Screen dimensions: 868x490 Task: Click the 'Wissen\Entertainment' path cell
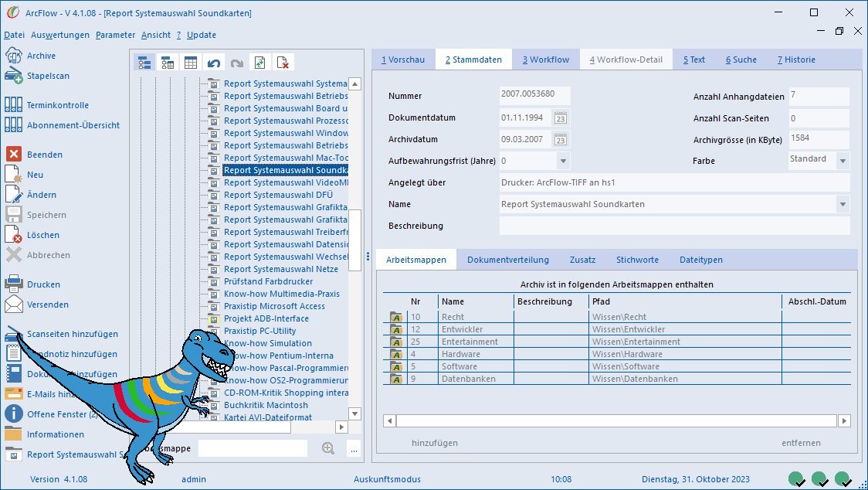point(685,342)
